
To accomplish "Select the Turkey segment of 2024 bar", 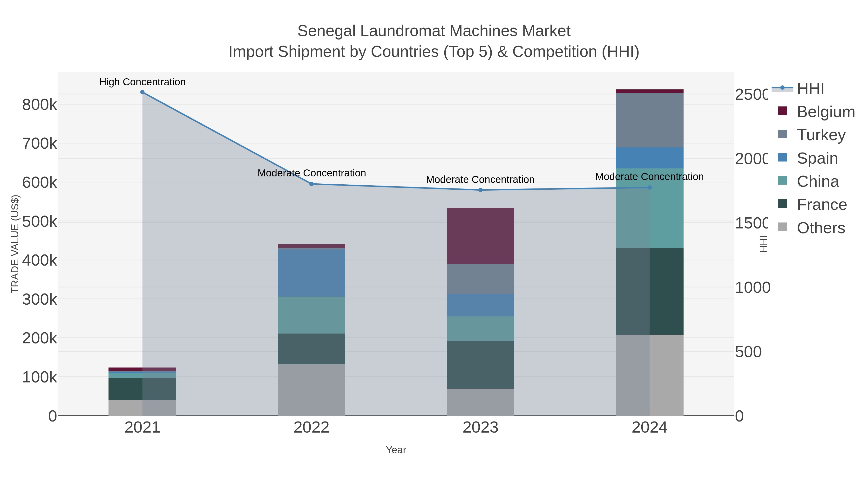I will 650,120.
